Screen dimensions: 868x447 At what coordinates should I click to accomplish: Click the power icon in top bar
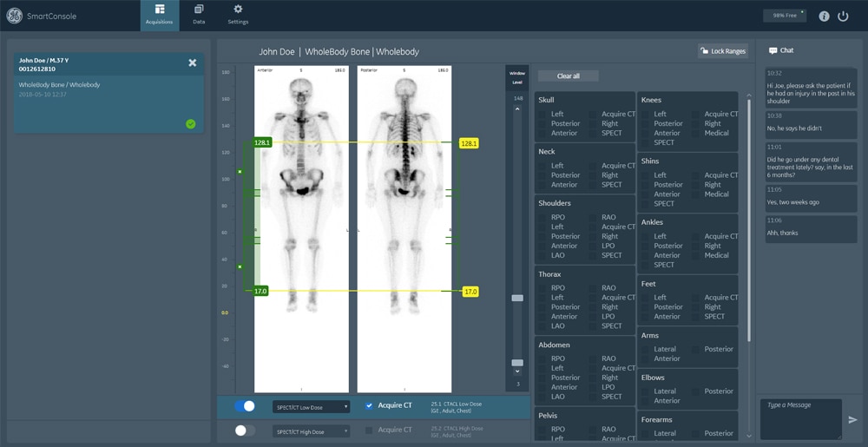point(843,16)
